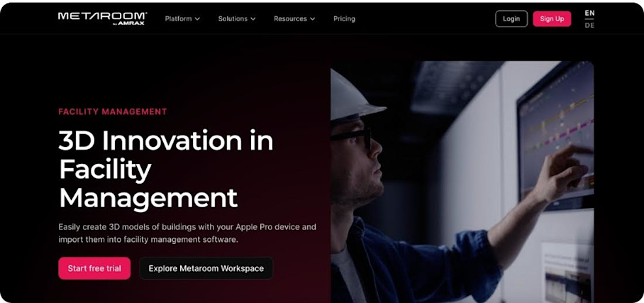Viewport: 644px width, 303px height.
Task: Open the Resources dropdown menu
Action: click(294, 18)
